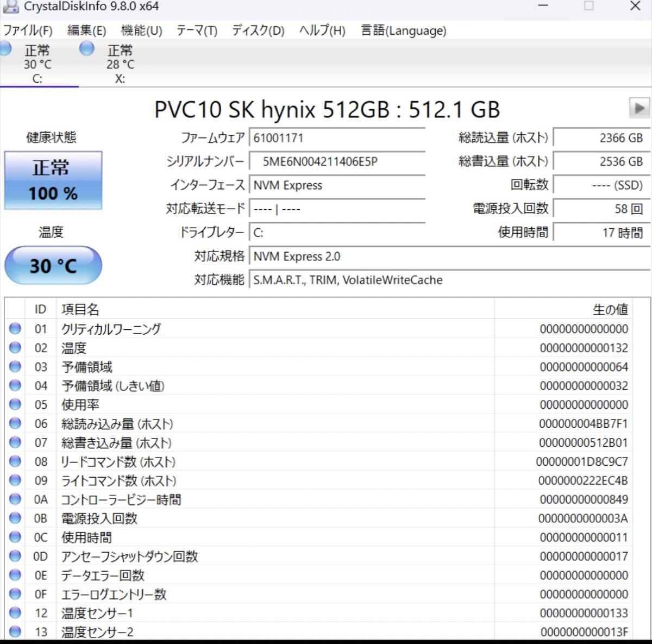Click raw value 0000000000013F

coord(584,632)
